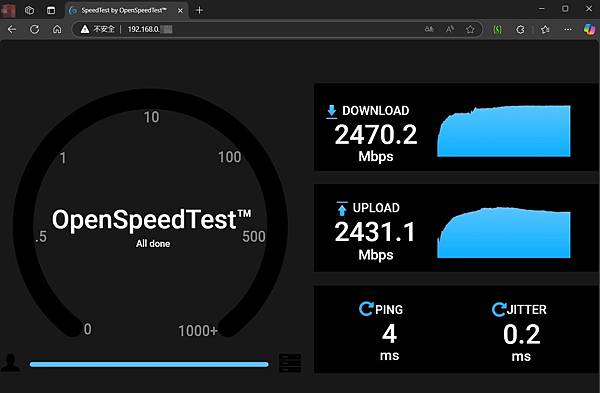Open the Copilot sidebar icon

(590, 29)
